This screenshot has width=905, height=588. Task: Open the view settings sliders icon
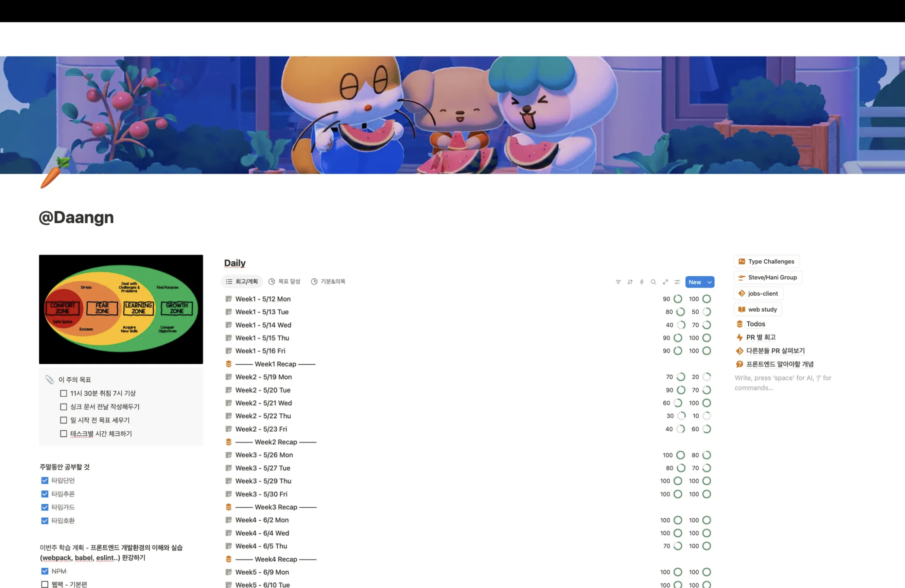pos(677,282)
